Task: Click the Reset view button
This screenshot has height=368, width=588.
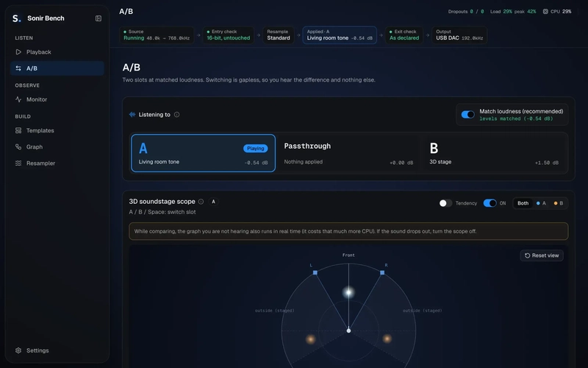Action: [542, 255]
